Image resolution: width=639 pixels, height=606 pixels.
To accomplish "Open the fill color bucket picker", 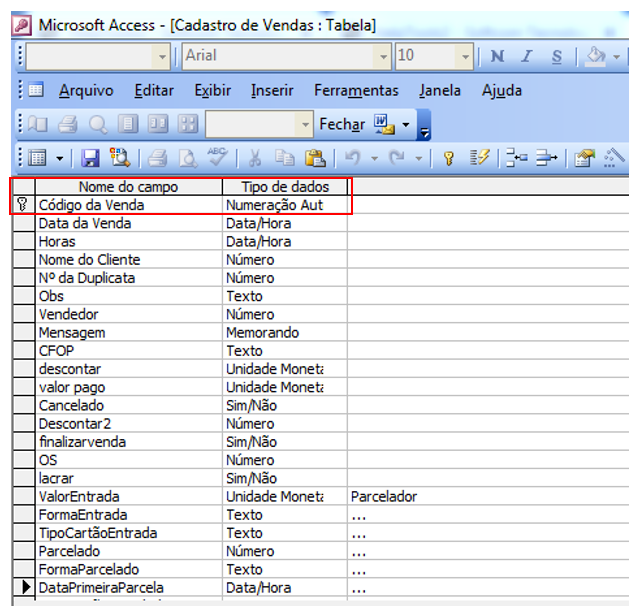I will click(x=596, y=56).
